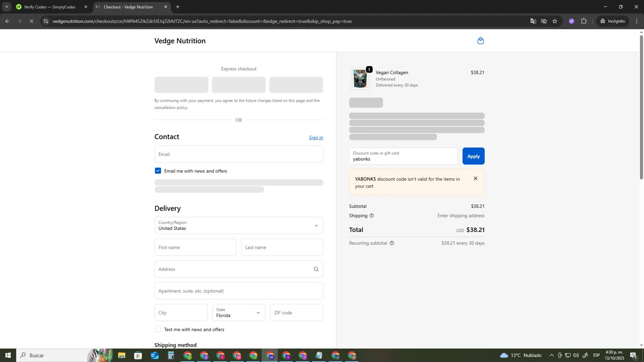Screen dimensions: 644x362
Task: Click the browser address bar URL
Action: pyautogui.click(x=202, y=21)
